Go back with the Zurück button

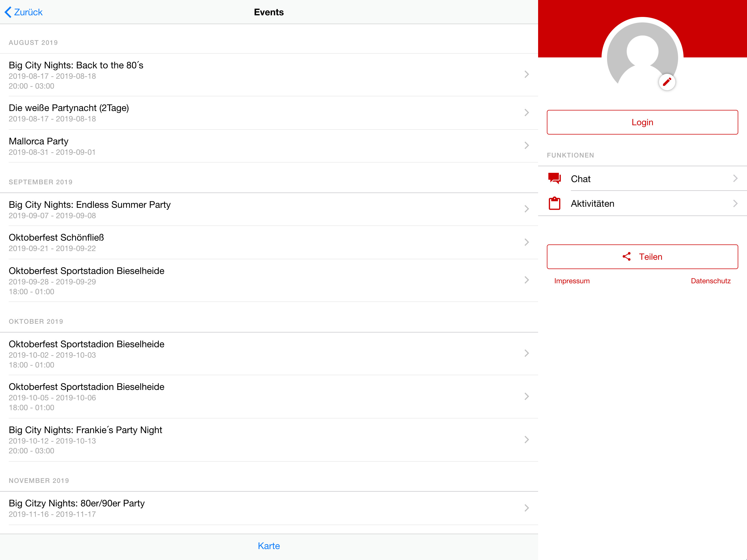click(x=24, y=12)
